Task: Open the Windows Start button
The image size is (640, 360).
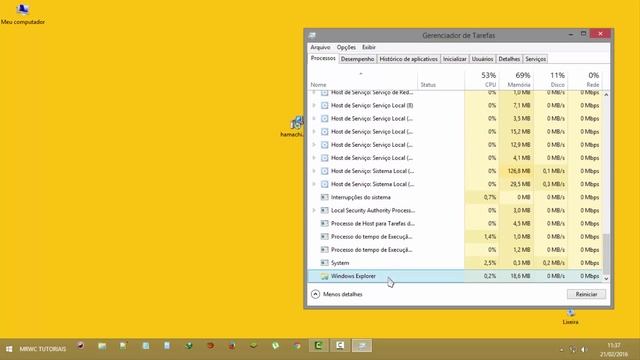Action: pyautogui.click(x=9, y=349)
